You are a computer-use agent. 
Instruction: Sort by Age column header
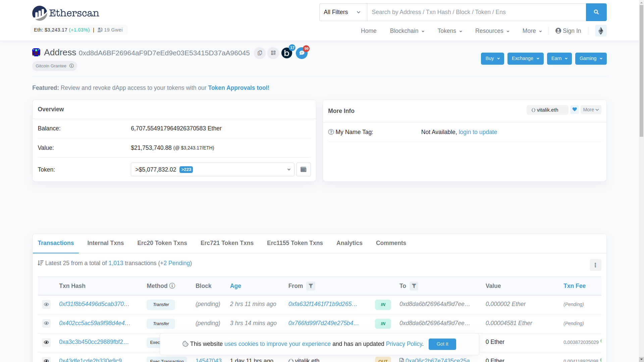[x=235, y=286]
